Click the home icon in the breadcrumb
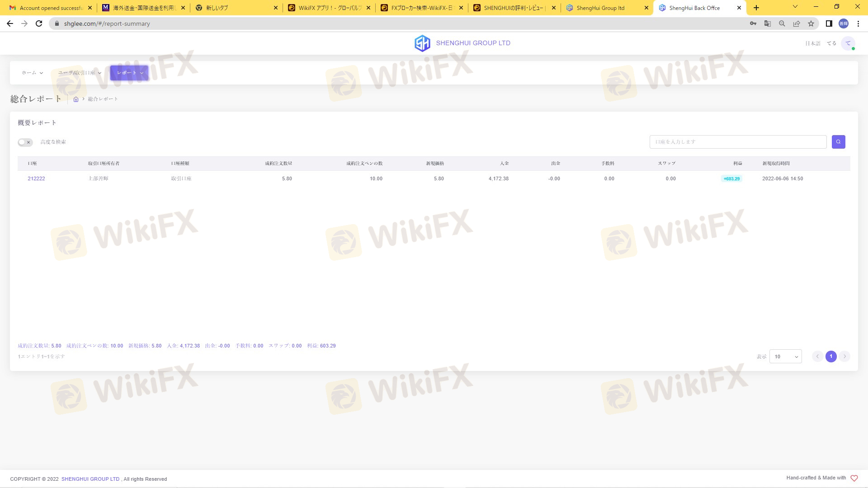 tap(76, 99)
